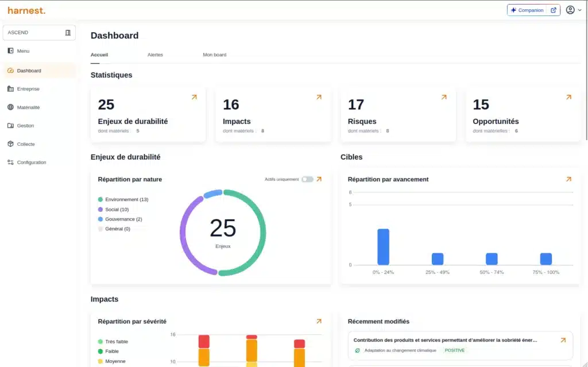Click dont matérielles 6 text
Viewport: 588px width, 367px height.
[496, 131]
